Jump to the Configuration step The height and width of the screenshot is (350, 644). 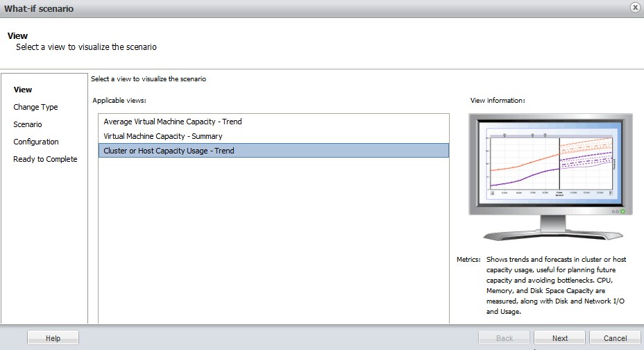pos(36,142)
